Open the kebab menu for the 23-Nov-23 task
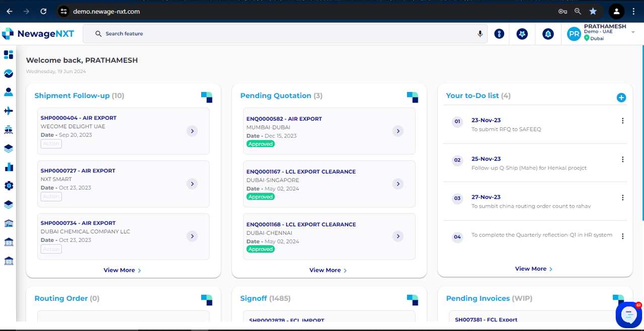 point(622,120)
